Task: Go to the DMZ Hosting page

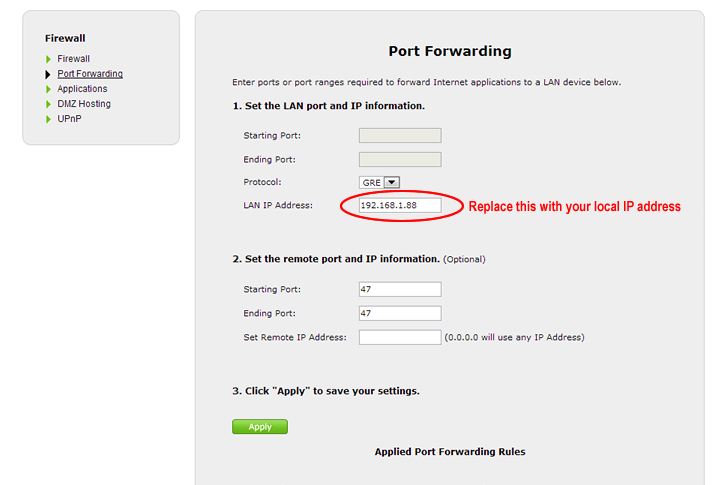Action: click(84, 104)
